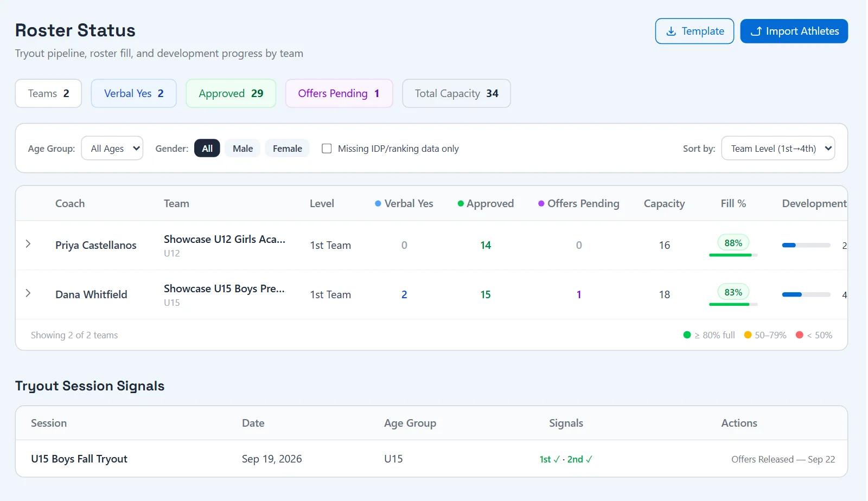Viewport: 868px width, 501px height.
Task: Select the Teams 2 summary chip
Action: pos(48,93)
